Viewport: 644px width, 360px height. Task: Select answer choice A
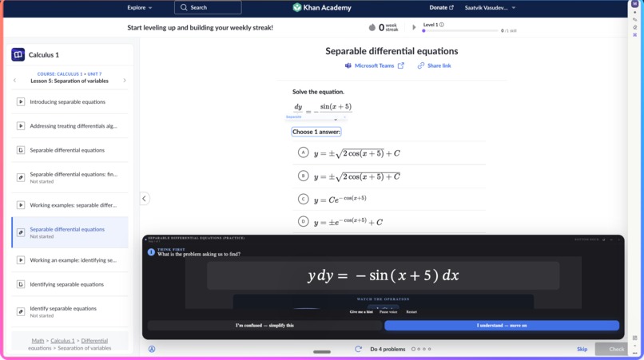pos(303,152)
